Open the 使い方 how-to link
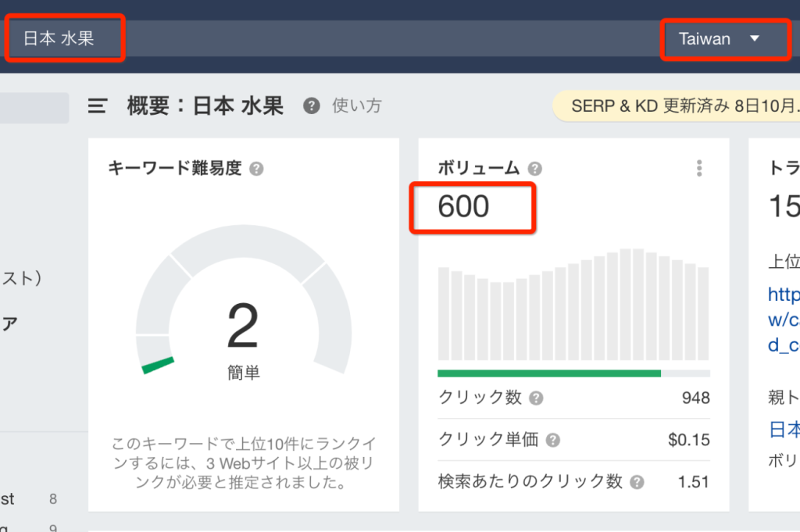The height and width of the screenshot is (532, 800). [356, 105]
